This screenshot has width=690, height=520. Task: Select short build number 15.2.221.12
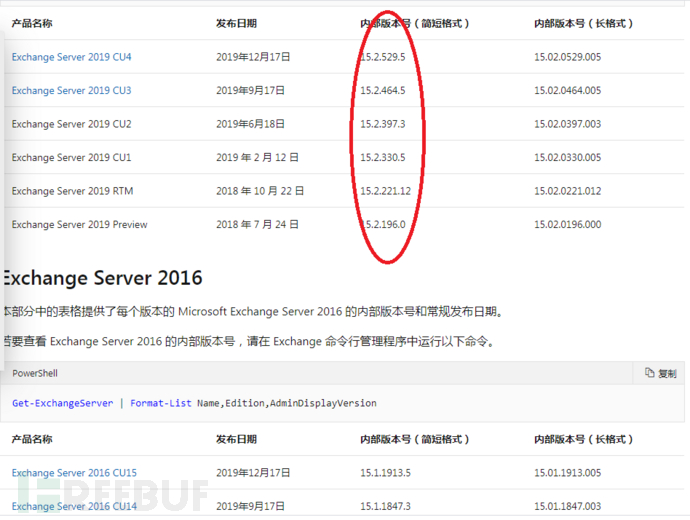click(x=385, y=191)
